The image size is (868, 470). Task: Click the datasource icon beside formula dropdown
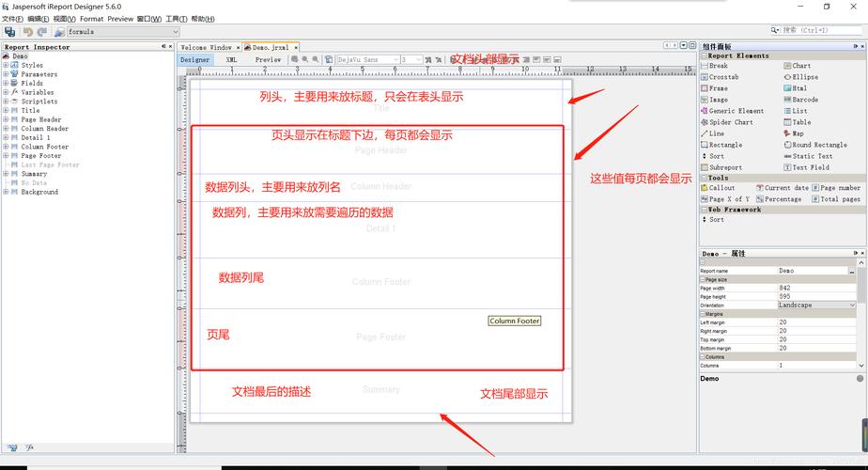tap(60, 32)
